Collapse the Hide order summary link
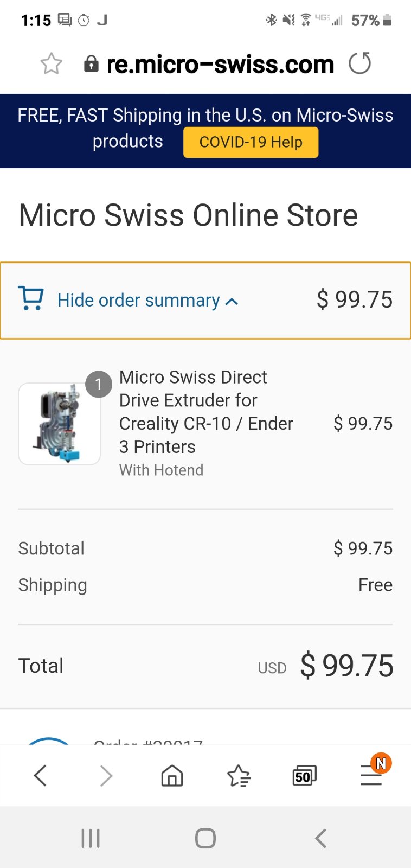Viewport: 411px width, 868px height. (x=138, y=300)
